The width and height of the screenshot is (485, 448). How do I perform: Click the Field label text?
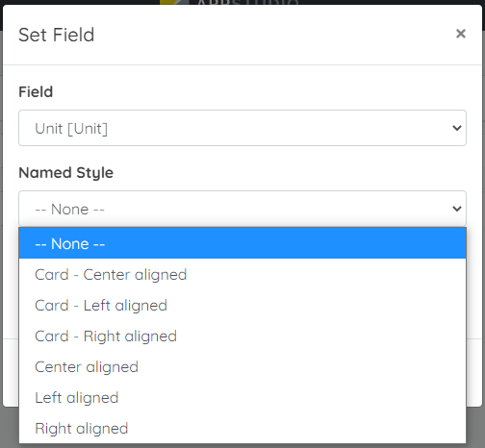(x=36, y=92)
